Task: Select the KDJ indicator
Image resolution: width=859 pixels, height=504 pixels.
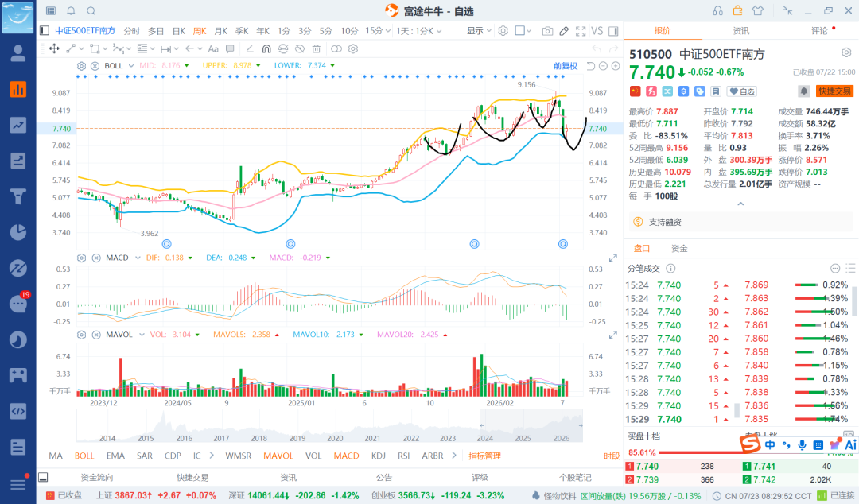Action: [x=378, y=456]
